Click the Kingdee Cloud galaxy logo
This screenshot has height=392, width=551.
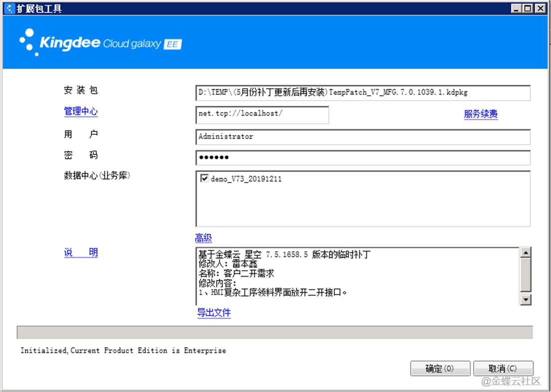[x=100, y=42]
